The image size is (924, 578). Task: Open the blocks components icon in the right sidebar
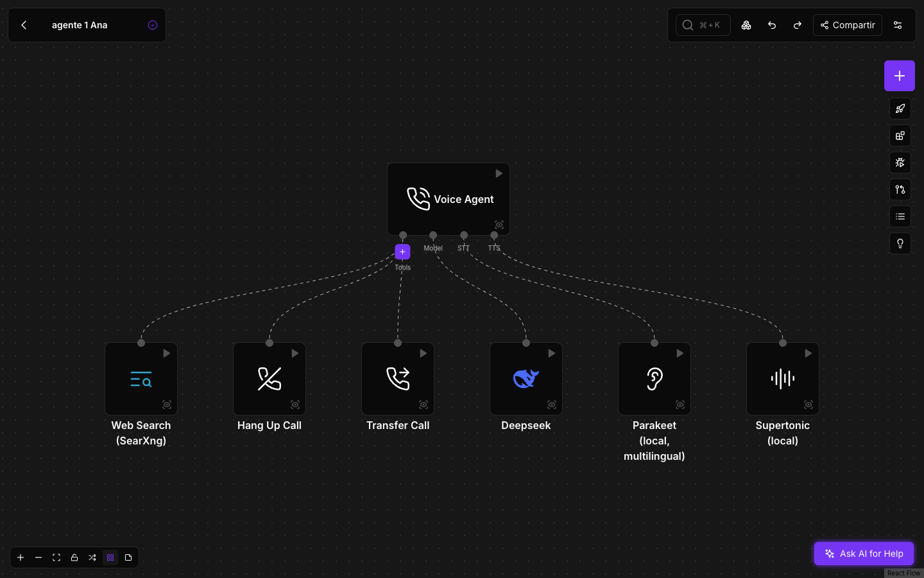coord(900,136)
